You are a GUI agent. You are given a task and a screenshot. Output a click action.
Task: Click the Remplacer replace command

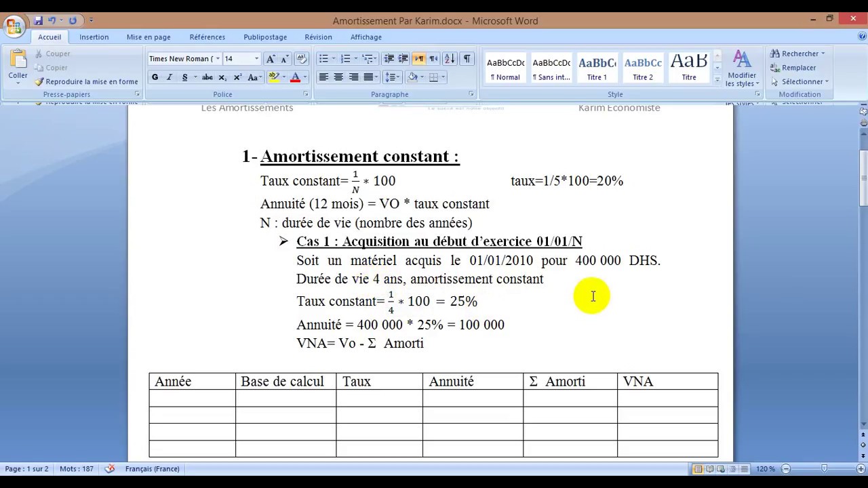click(x=793, y=68)
